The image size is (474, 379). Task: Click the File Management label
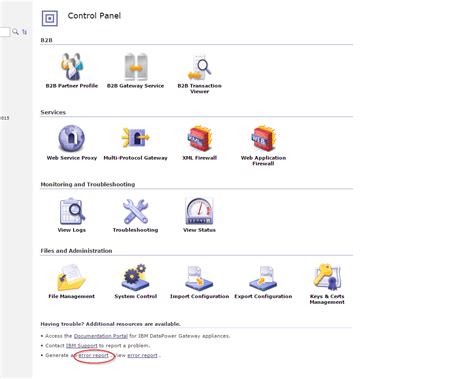[x=71, y=296]
